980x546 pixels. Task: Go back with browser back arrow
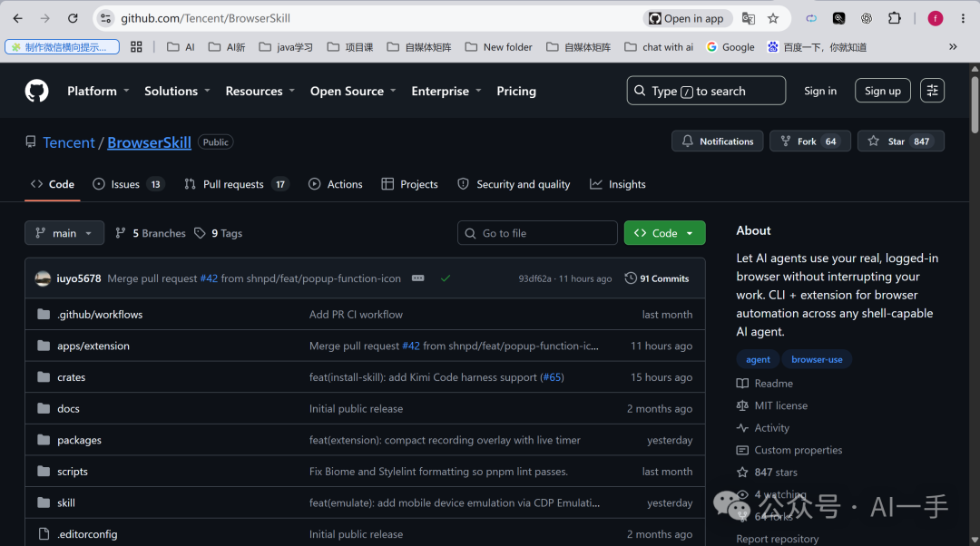[17, 18]
